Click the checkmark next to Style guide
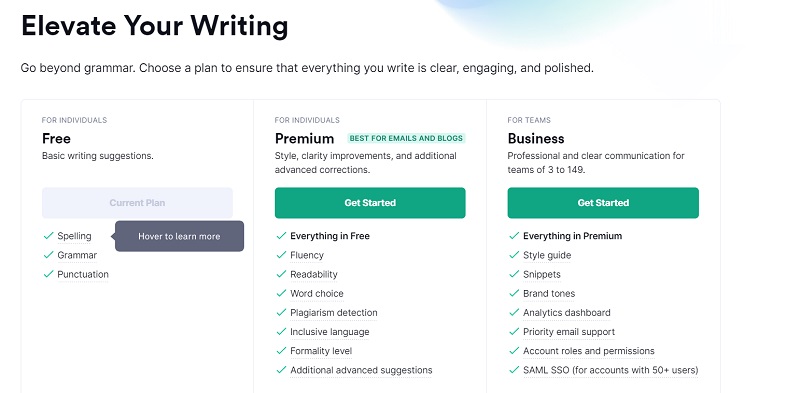800x393 pixels. pyautogui.click(x=514, y=255)
